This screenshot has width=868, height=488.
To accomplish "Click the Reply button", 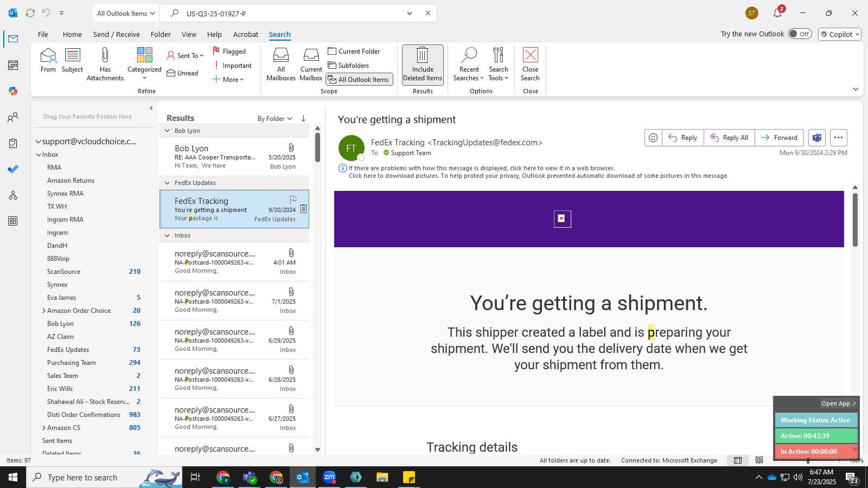I will click(x=683, y=138).
